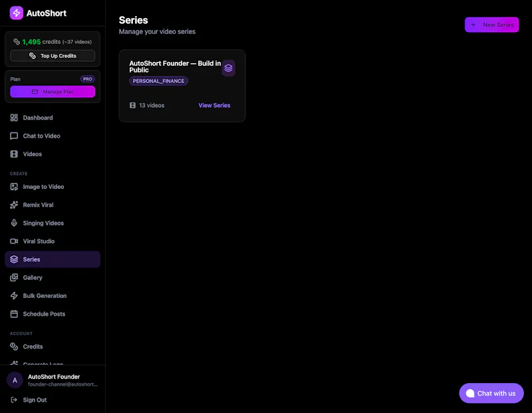Image resolution: width=532 pixels, height=413 pixels.
Task: Open the Chat with us widget
Action: [491, 393]
